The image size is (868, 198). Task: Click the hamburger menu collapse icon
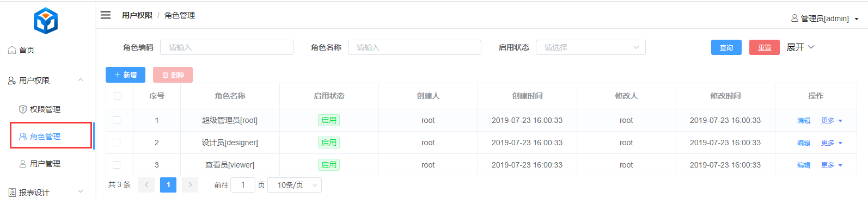[x=106, y=15]
